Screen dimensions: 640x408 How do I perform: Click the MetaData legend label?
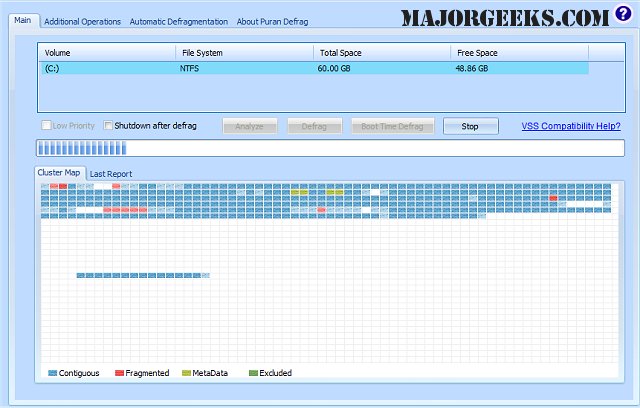tap(210, 373)
